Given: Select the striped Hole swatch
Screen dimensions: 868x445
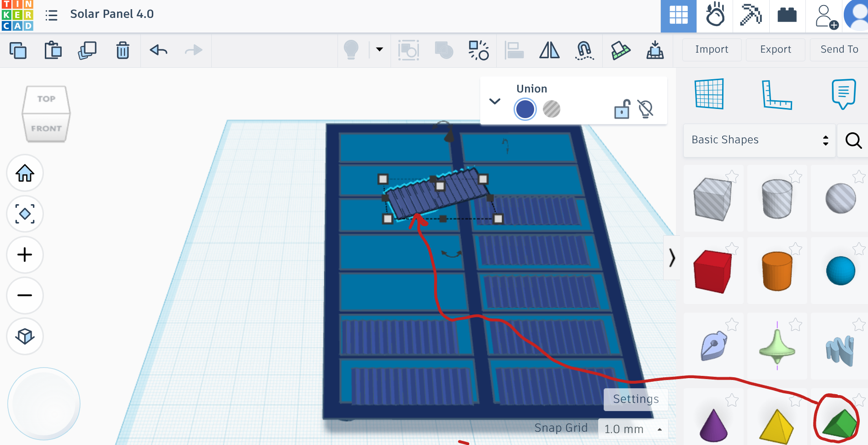Looking at the screenshot, I should coord(552,109).
